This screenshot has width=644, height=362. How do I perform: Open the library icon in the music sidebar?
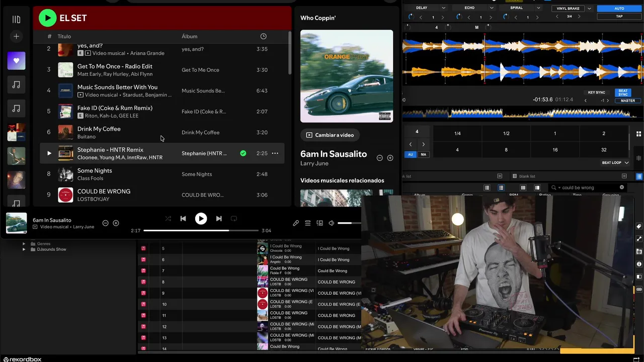click(16, 20)
